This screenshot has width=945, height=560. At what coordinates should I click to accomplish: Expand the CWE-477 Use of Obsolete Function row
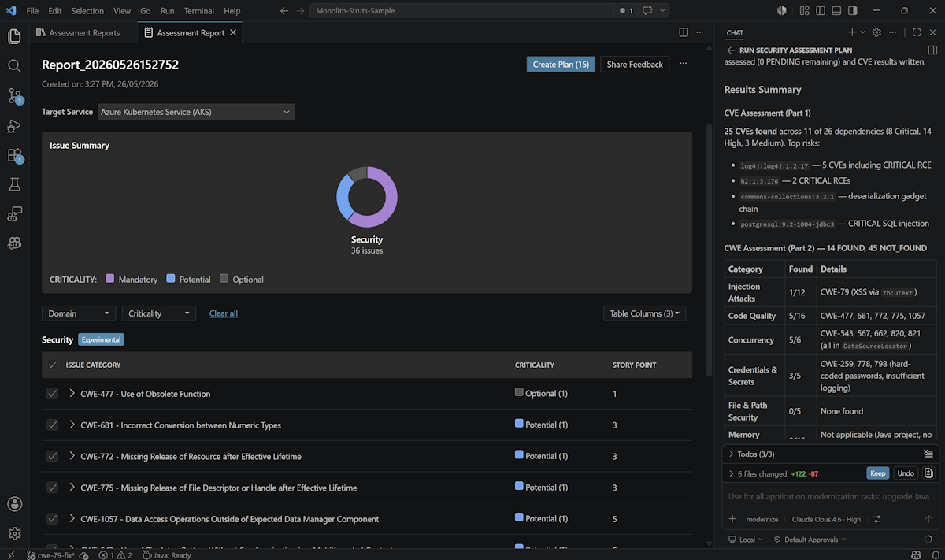[x=72, y=393]
